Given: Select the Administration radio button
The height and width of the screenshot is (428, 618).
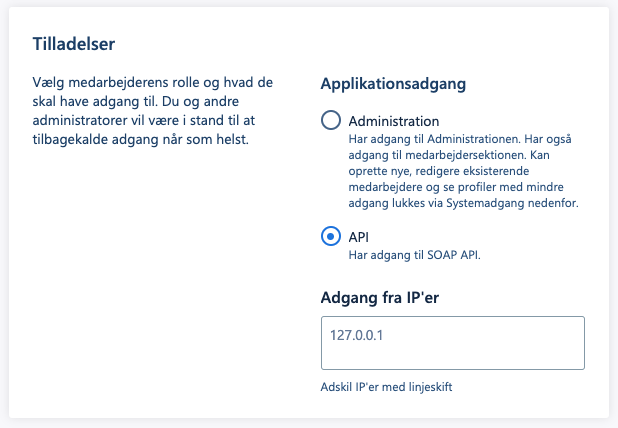Looking at the screenshot, I should (331, 120).
